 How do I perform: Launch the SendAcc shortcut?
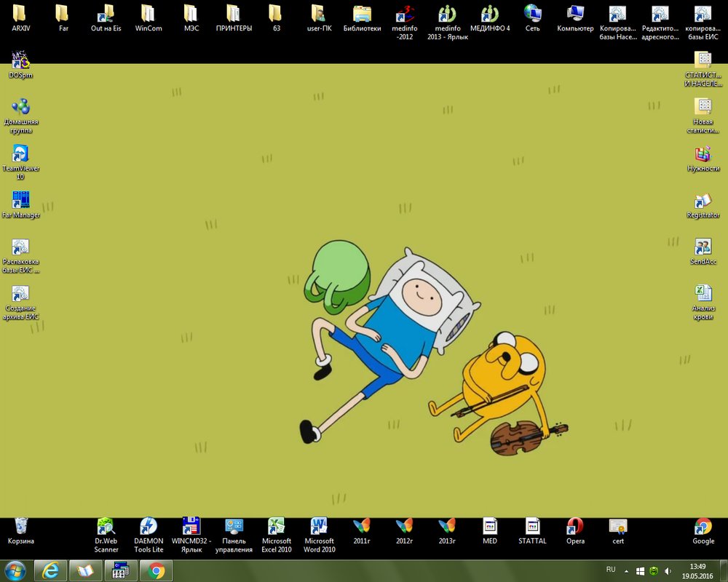tap(703, 252)
